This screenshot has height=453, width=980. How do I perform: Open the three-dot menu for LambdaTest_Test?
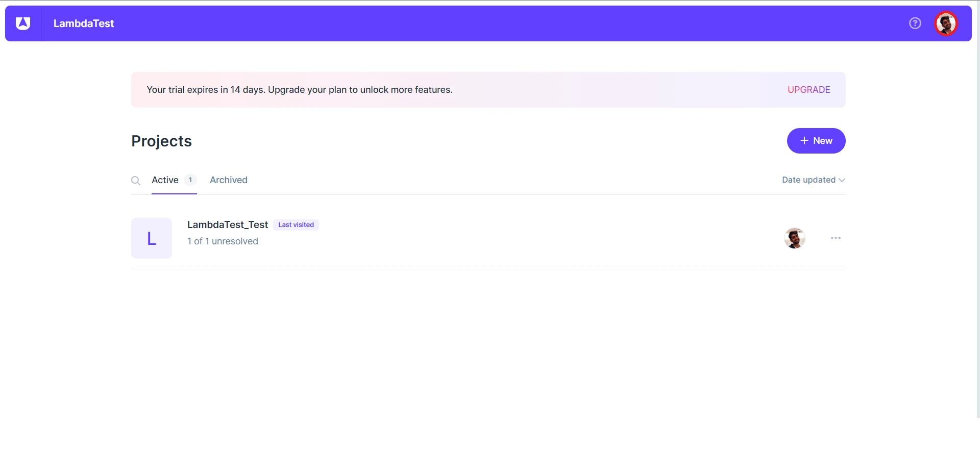[x=836, y=238]
